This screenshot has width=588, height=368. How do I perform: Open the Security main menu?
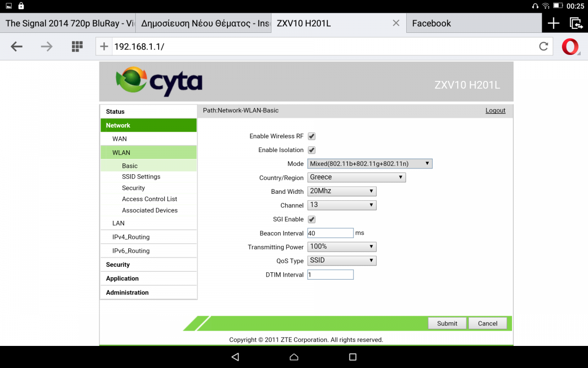[x=148, y=264]
